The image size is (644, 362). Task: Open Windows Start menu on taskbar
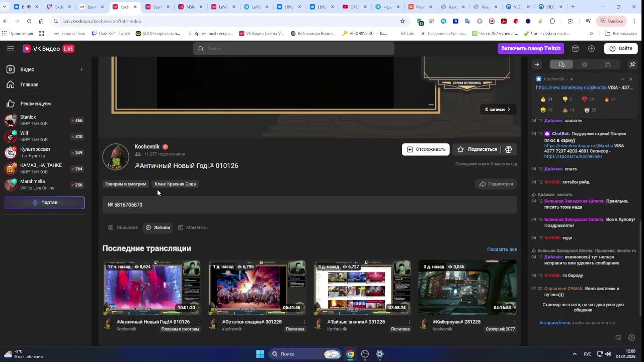point(260,354)
